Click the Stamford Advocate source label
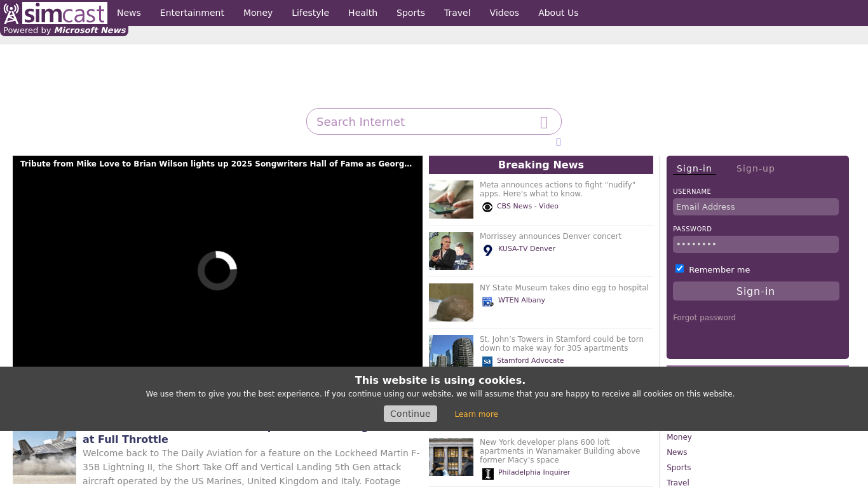The height and width of the screenshot is (488, 868). (531, 360)
